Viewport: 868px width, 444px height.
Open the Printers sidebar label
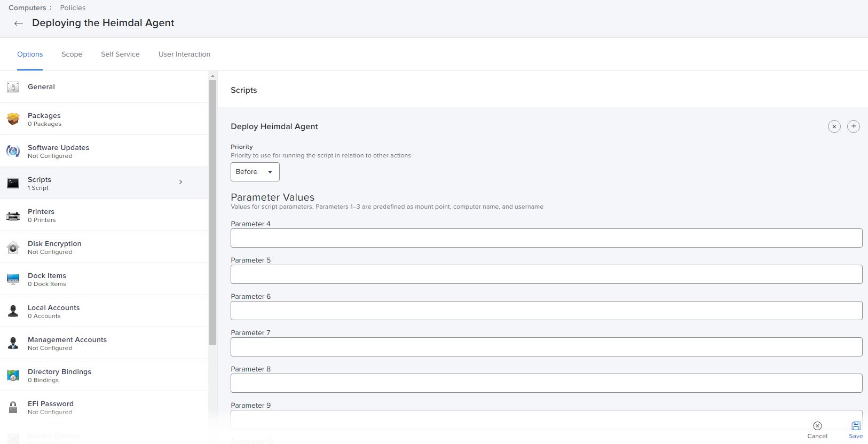coord(41,212)
